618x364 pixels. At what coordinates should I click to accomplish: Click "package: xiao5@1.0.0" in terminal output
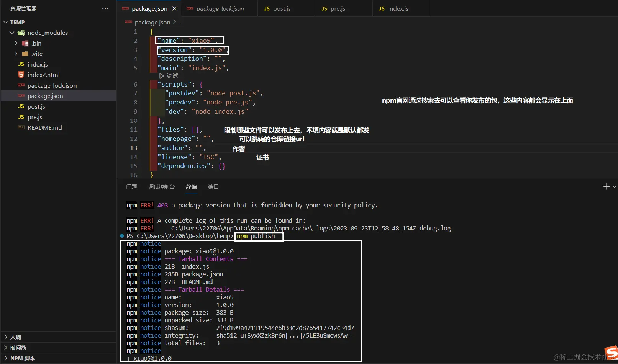pos(199,251)
